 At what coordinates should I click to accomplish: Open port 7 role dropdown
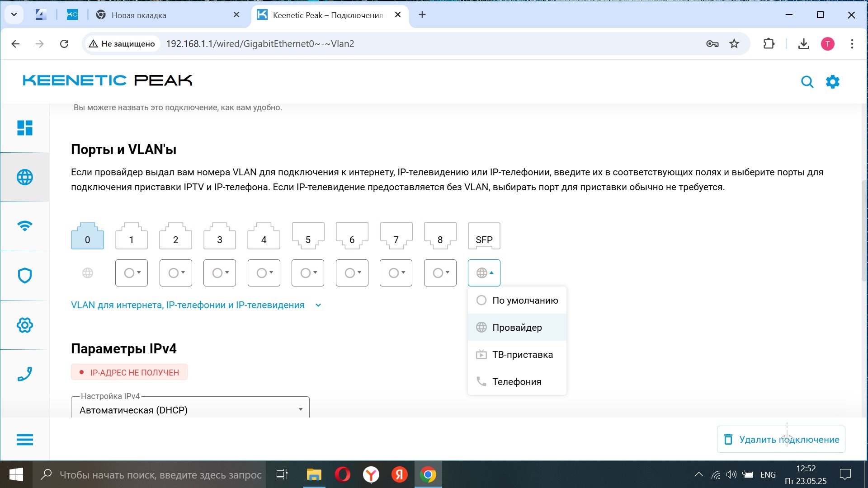[396, 273]
